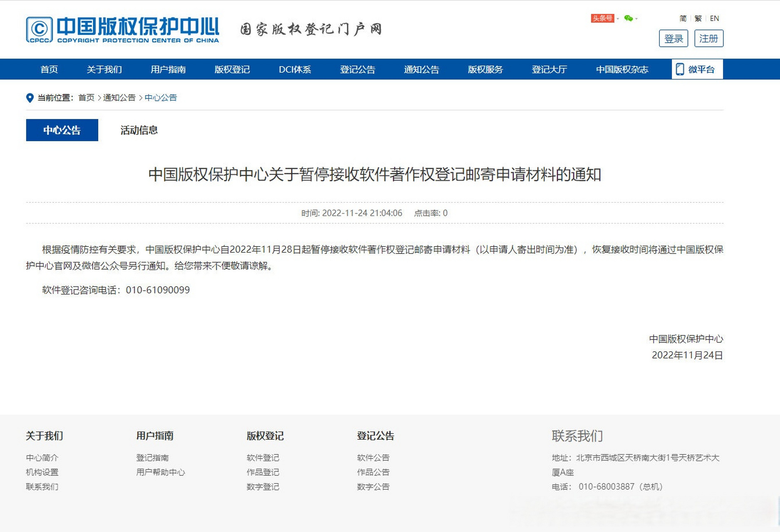The height and width of the screenshot is (532, 780).
Task: Open footer link 中心简介
Action: 42,458
